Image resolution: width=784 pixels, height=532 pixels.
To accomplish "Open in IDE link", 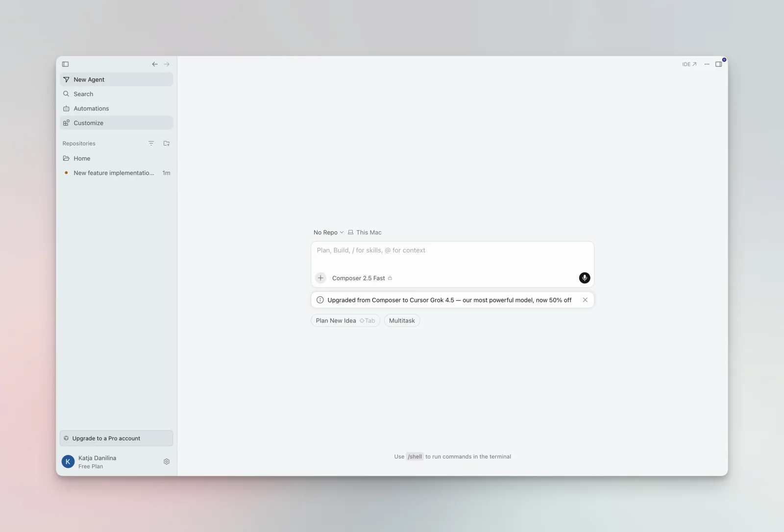I will [x=689, y=64].
